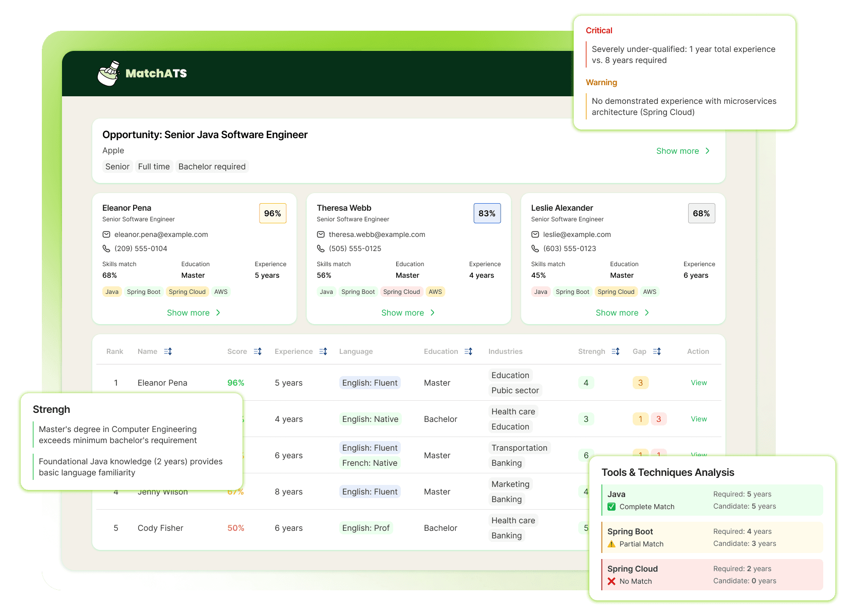Click the email icon beside Leslie Alexander
The image size is (856, 616).
tap(535, 234)
